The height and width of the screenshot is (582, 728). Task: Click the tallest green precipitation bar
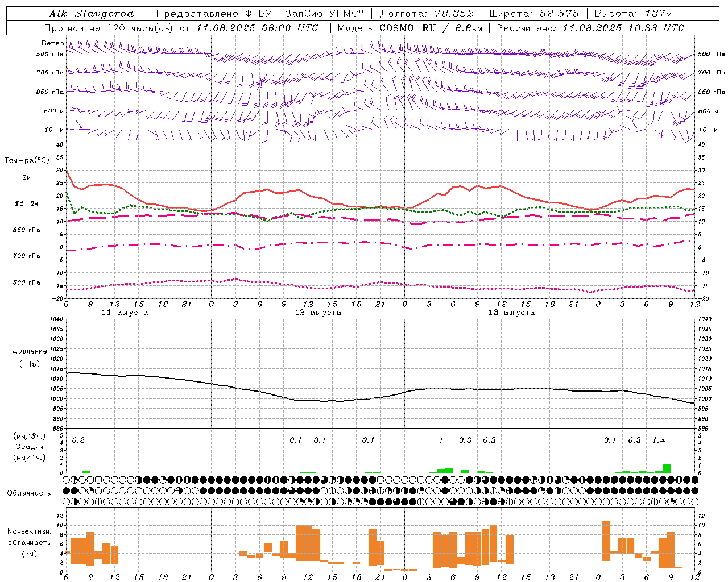tap(667, 468)
